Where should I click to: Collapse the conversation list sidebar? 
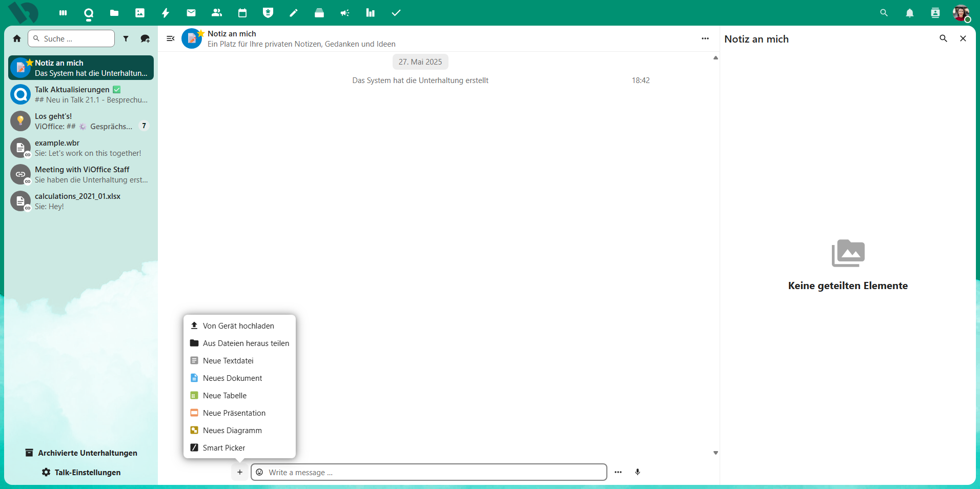[x=171, y=39]
